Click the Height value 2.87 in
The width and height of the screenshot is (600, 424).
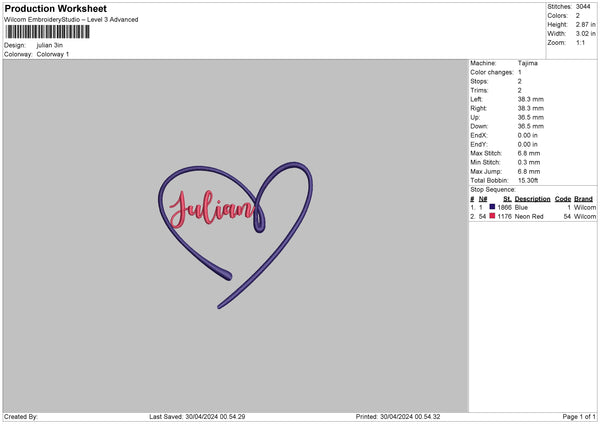(x=585, y=24)
